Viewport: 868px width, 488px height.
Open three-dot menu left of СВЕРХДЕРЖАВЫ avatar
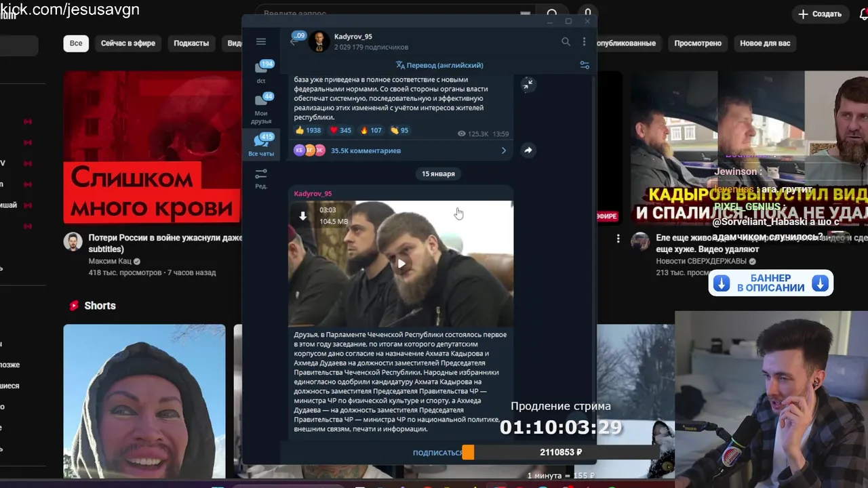(x=618, y=239)
